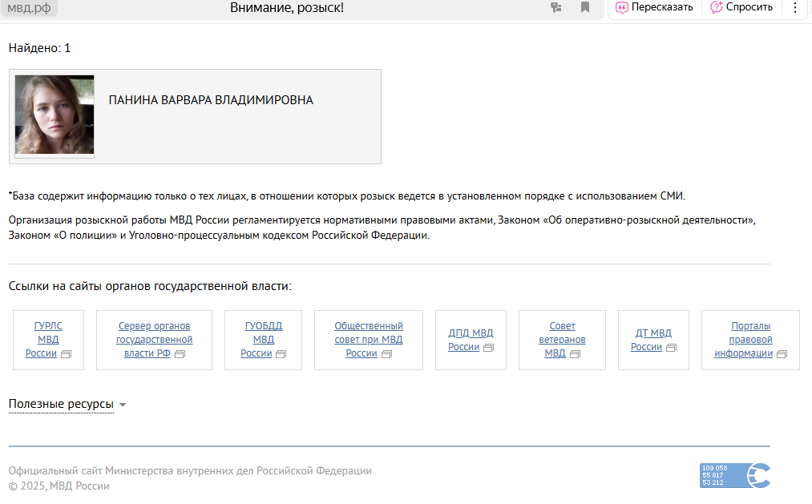Open the wanted person's photo thumbnail
This screenshot has width=812, height=504.
pos(55,116)
